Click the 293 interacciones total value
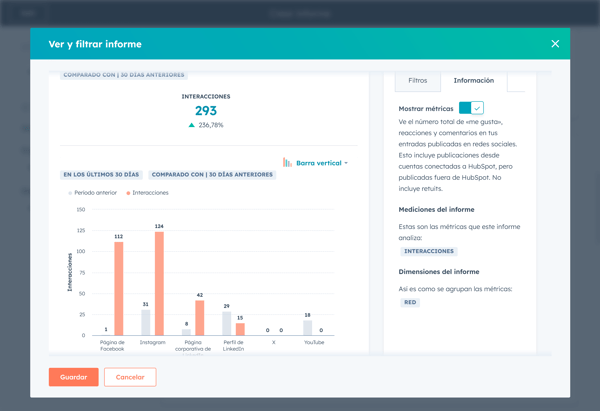The height and width of the screenshot is (411, 600). [x=206, y=111]
